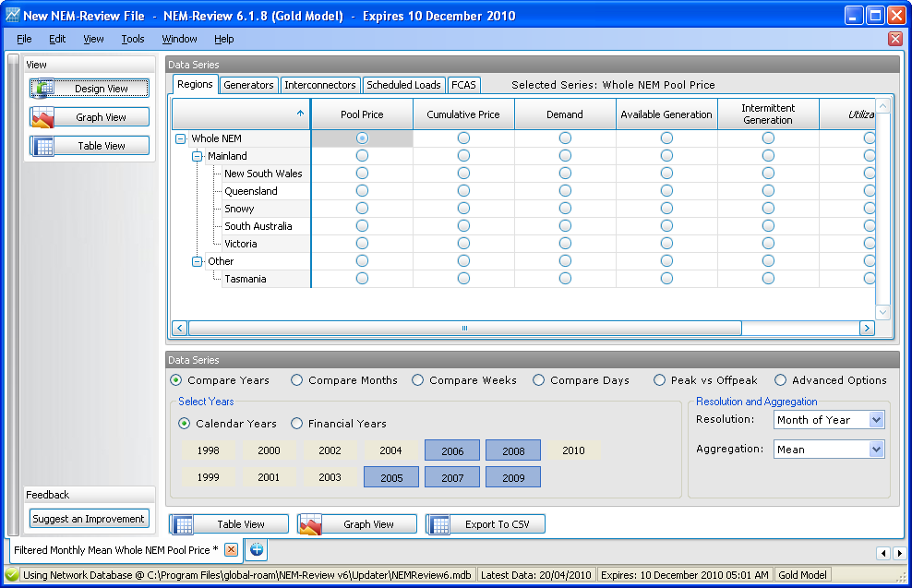Switch to the Scheduled Loads tab

click(x=403, y=85)
